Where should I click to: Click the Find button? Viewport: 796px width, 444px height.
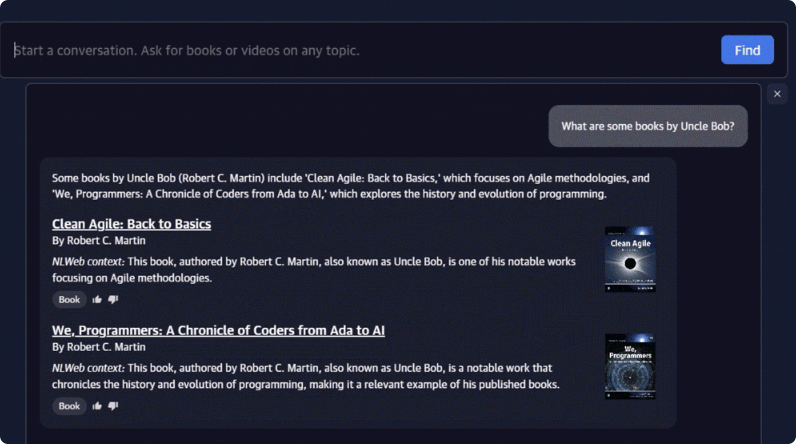[x=747, y=50]
